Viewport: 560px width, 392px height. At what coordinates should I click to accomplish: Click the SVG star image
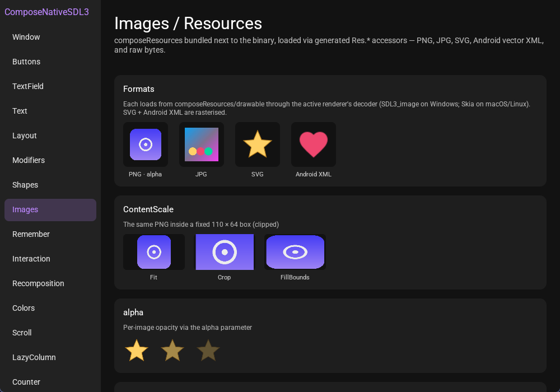click(x=258, y=144)
